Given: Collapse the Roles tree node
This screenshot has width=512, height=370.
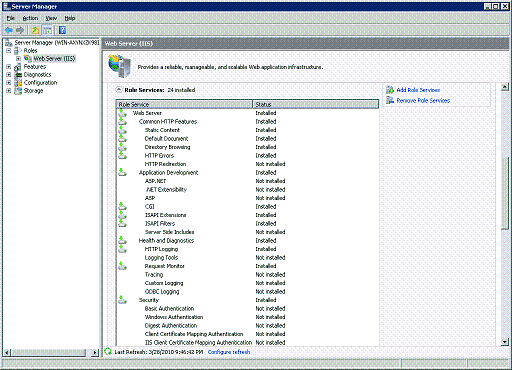Looking at the screenshot, I should point(9,51).
